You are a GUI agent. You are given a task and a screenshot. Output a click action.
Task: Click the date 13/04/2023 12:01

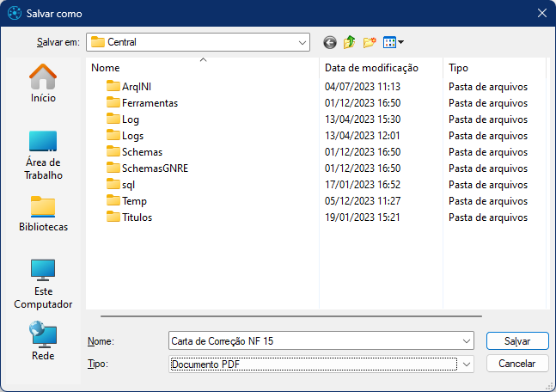pos(363,136)
